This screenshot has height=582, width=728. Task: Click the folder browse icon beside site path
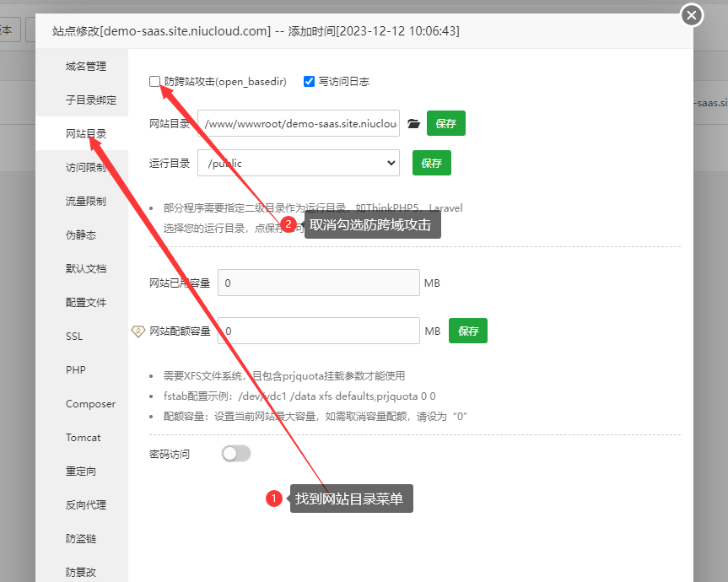413,124
